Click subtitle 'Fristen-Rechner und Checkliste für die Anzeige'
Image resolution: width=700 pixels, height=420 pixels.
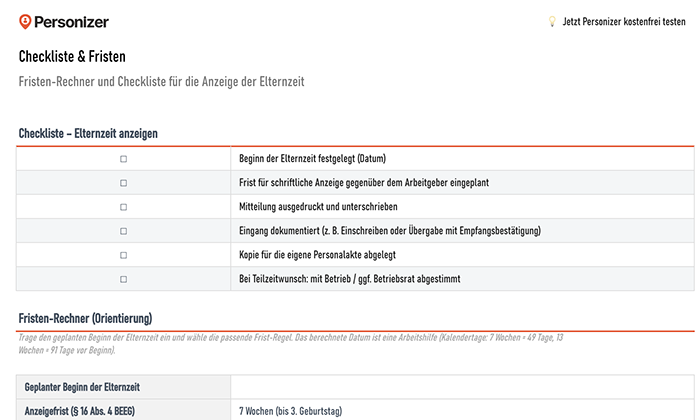[162, 82]
